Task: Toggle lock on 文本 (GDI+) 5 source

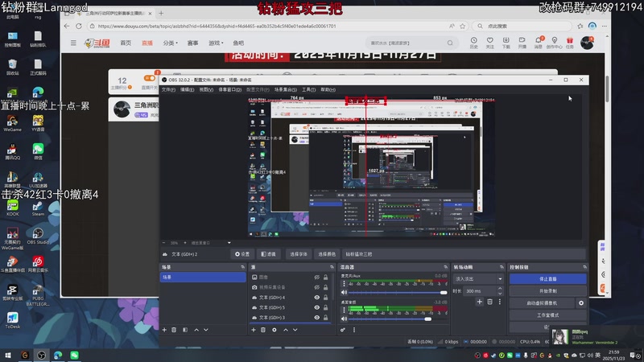Action: pos(326,307)
